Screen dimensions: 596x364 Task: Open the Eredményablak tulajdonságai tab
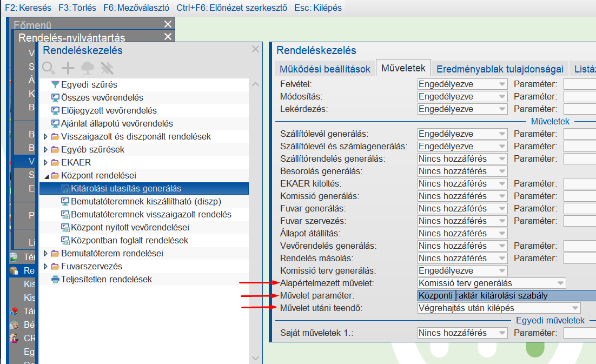click(x=500, y=69)
